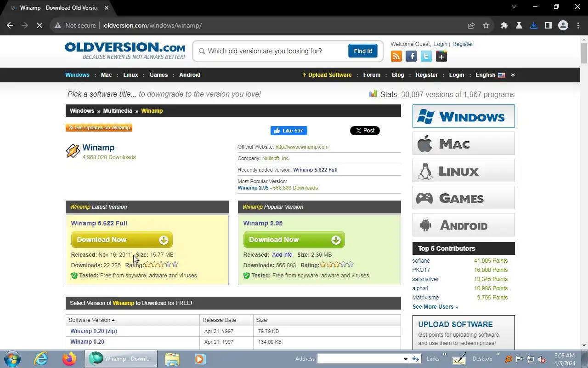The width and height of the screenshot is (588, 368).
Task: Open Winamp 0.20 (zip) version link
Action: 94,331
